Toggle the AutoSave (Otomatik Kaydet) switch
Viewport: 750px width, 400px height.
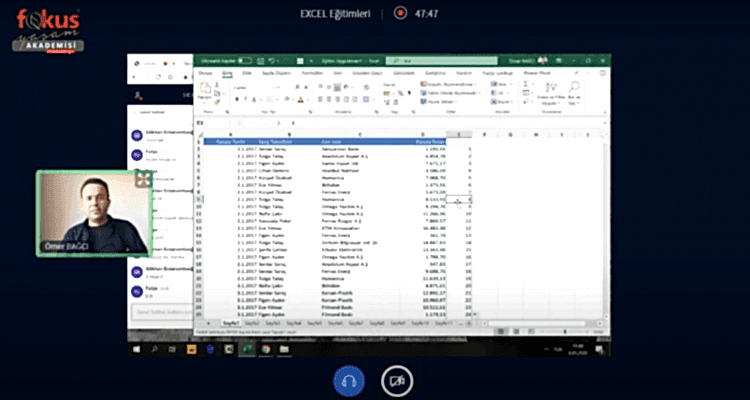245,61
